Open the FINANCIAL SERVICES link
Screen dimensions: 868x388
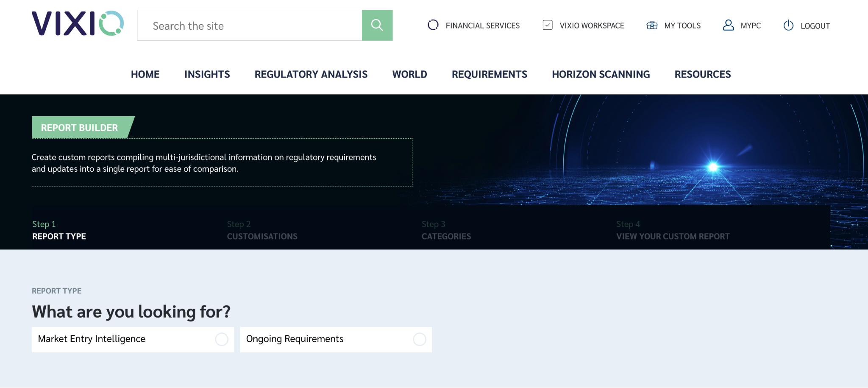pyautogui.click(x=483, y=26)
